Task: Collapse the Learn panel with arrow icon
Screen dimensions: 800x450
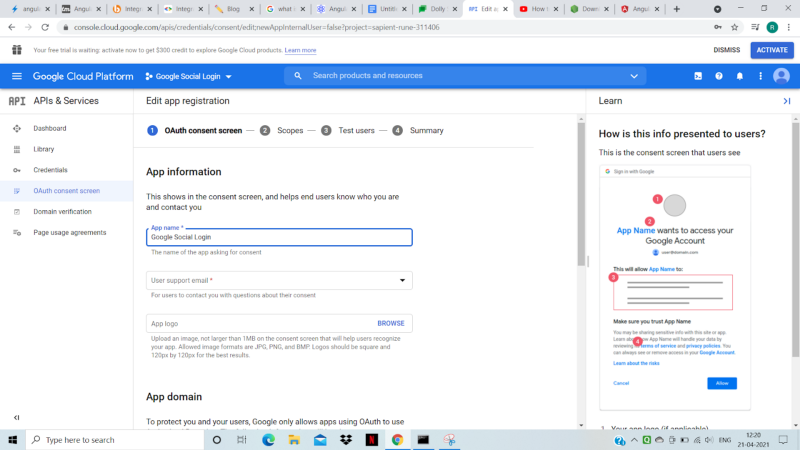Action: (787, 101)
